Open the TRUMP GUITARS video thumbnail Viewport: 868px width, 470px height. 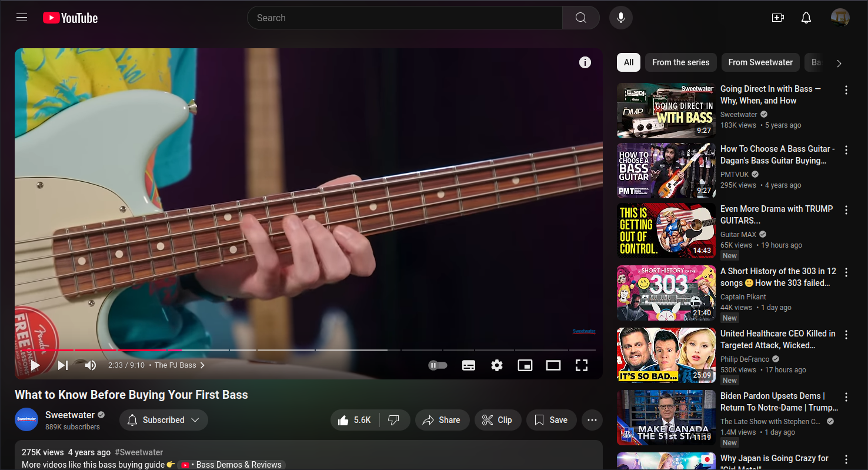pyautogui.click(x=666, y=231)
